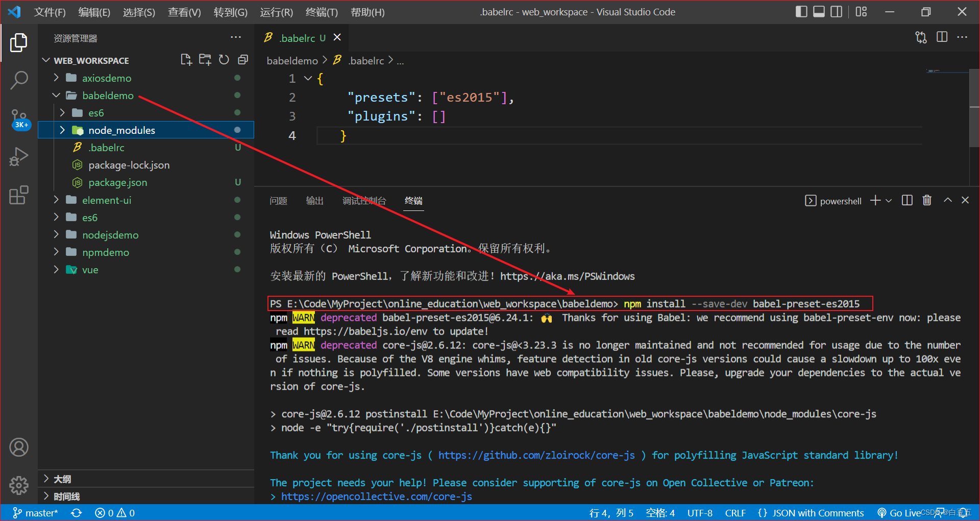
Task: Click the master* branch in status bar
Action: (35, 513)
